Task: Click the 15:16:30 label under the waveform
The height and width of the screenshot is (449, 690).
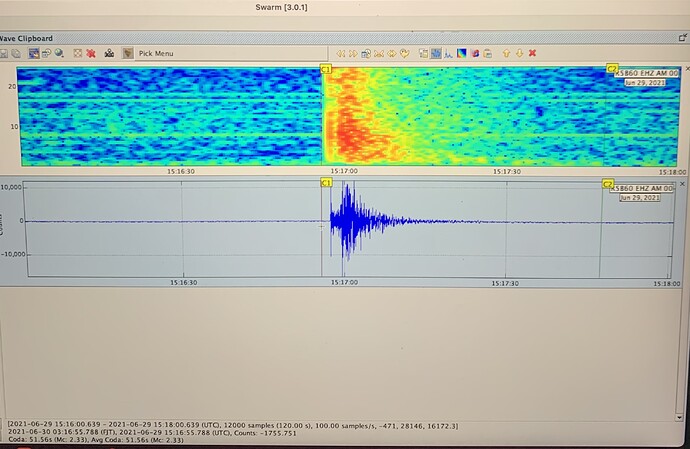Action: tap(184, 283)
